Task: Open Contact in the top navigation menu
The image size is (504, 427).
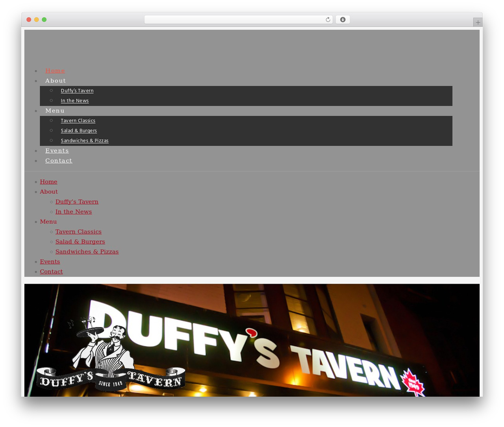Action: (x=59, y=161)
